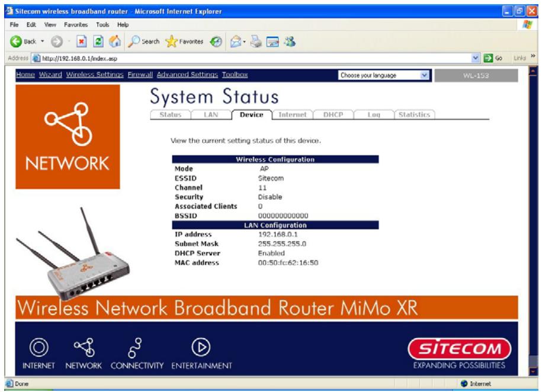This screenshot has height=392, width=542.
Task: Open the Help menu
Action: coord(123,24)
